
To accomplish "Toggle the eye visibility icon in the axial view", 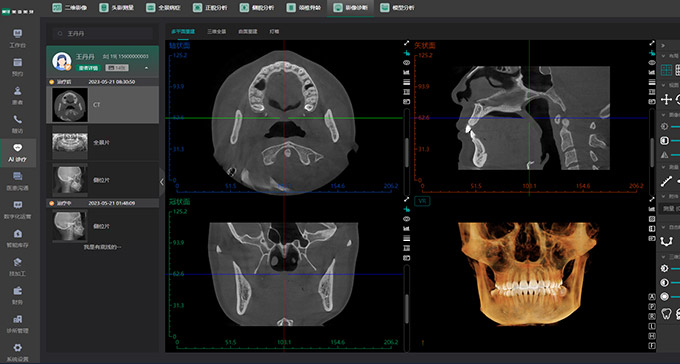I will (x=406, y=63).
